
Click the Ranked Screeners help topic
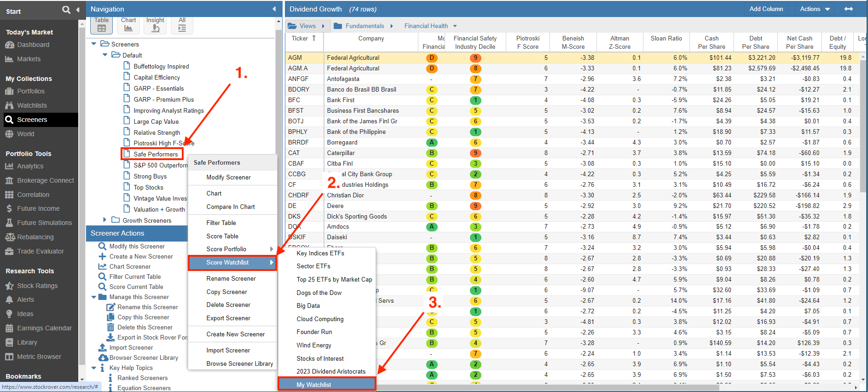[142, 378]
